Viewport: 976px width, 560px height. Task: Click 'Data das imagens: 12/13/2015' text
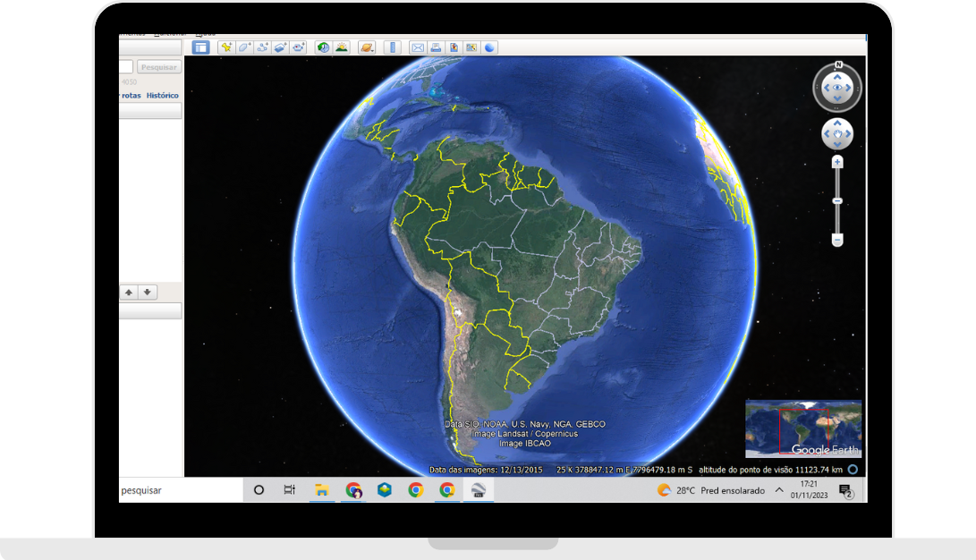pos(486,470)
